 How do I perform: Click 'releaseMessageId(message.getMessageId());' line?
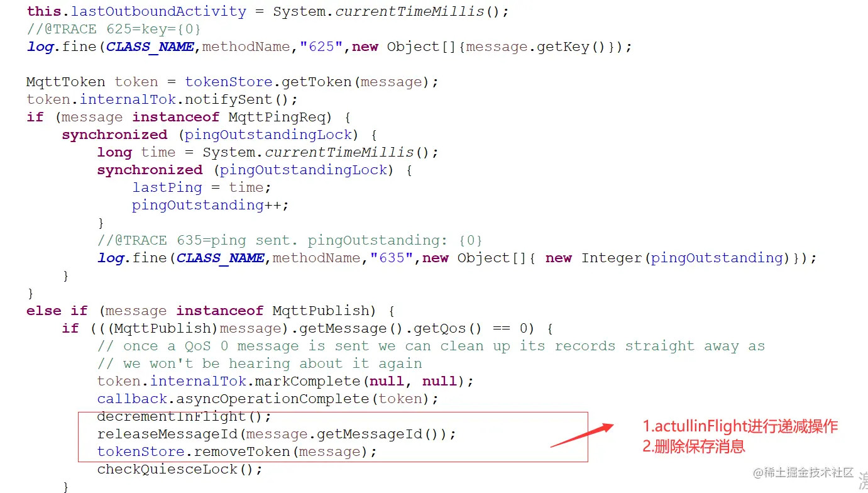[277, 434]
